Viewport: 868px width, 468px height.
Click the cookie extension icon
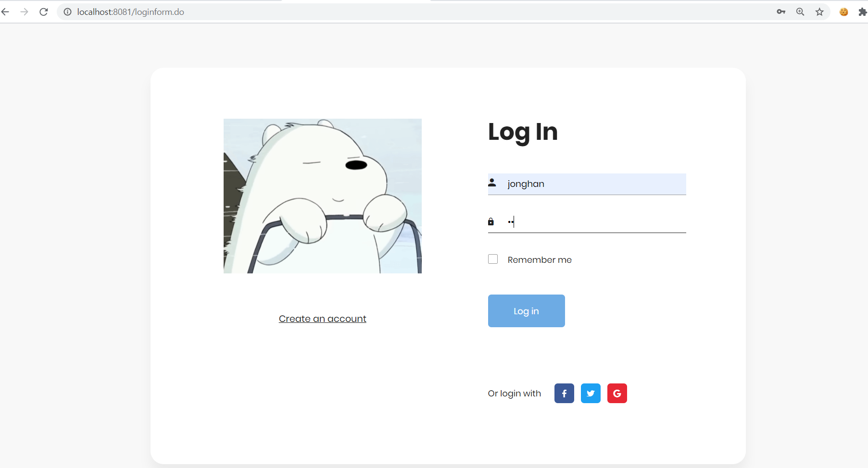[x=843, y=12]
